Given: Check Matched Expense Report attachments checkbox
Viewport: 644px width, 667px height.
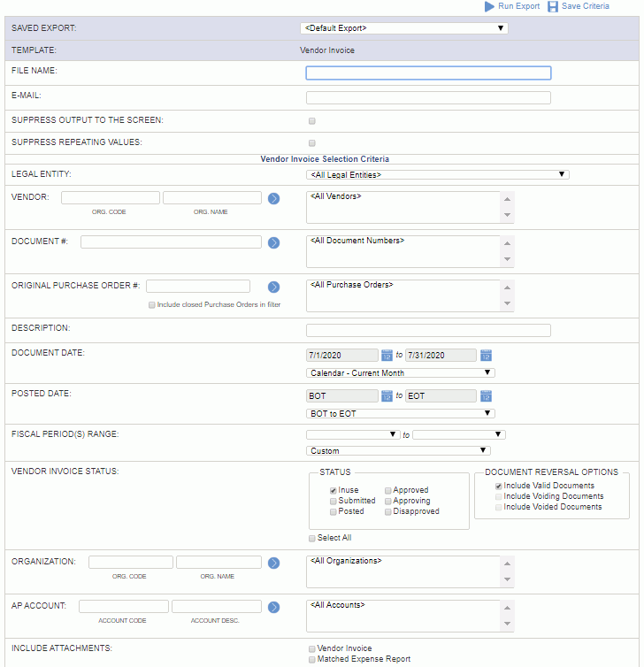Looking at the screenshot, I should pyautogui.click(x=311, y=659).
